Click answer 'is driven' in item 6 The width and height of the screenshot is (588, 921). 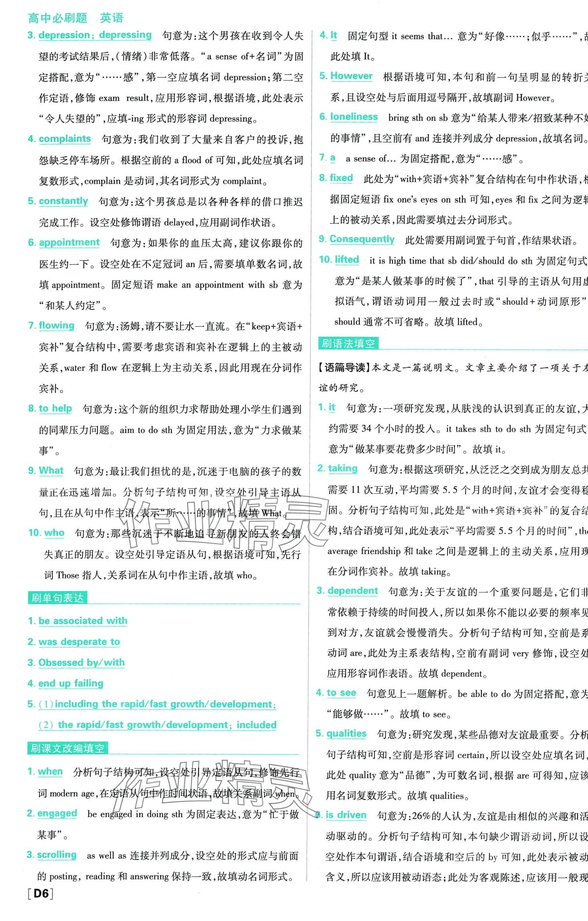[x=346, y=815]
